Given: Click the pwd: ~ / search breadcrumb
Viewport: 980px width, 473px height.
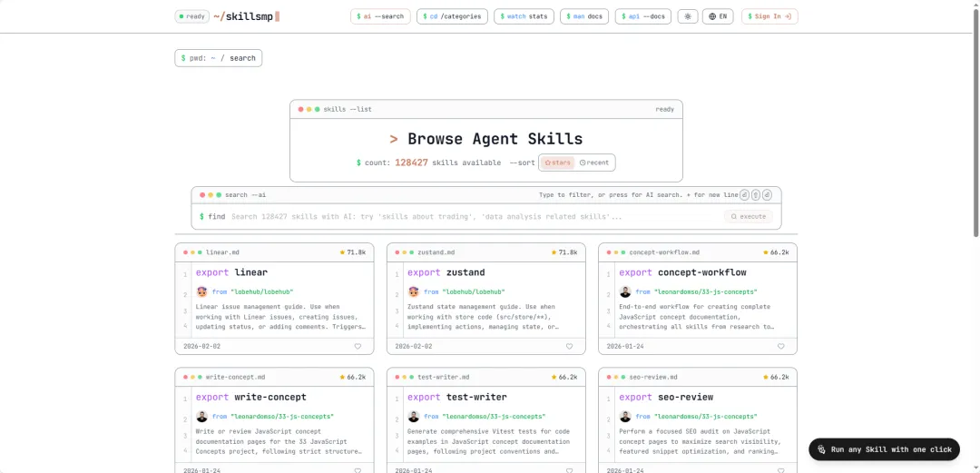Looking at the screenshot, I should point(218,58).
